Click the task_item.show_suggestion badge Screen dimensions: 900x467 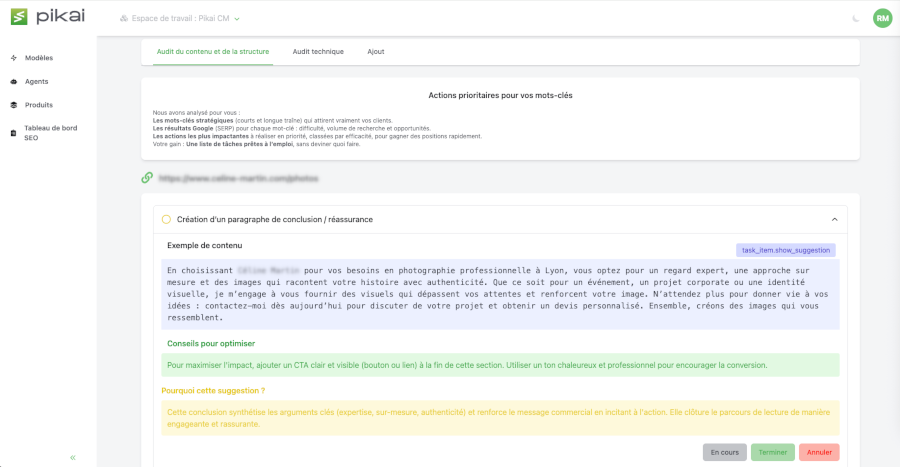785,250
